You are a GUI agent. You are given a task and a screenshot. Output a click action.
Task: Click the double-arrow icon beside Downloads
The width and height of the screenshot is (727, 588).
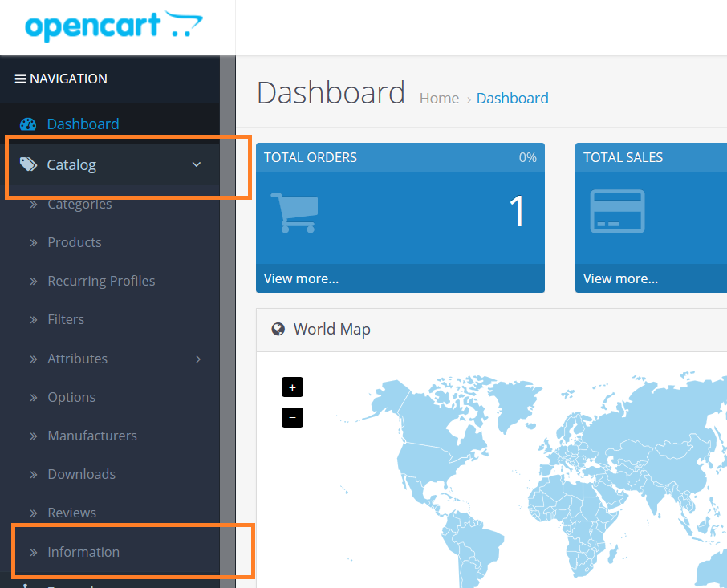[x=34, y=474]
